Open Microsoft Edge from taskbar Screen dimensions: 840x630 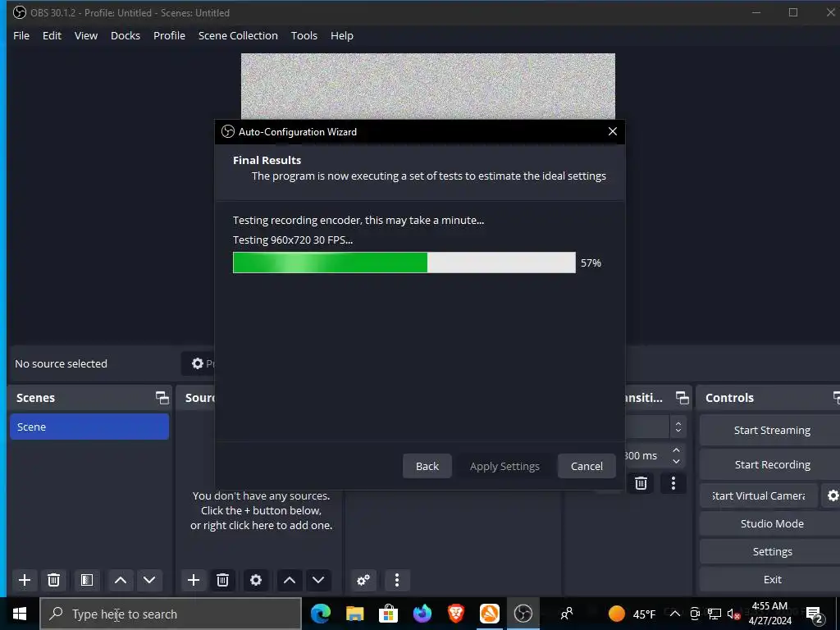[x=321, y=614]
